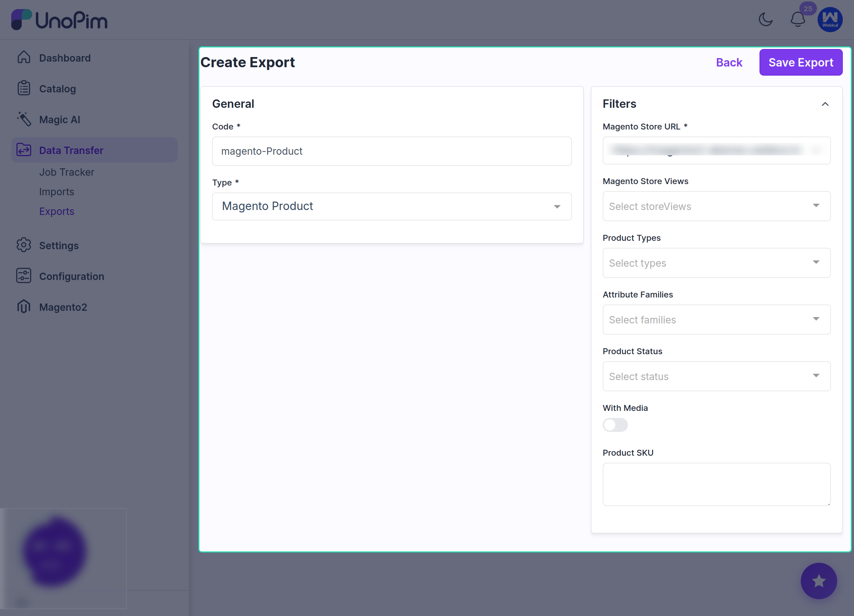
Task: Click the Back link
Action: [729, 63]
